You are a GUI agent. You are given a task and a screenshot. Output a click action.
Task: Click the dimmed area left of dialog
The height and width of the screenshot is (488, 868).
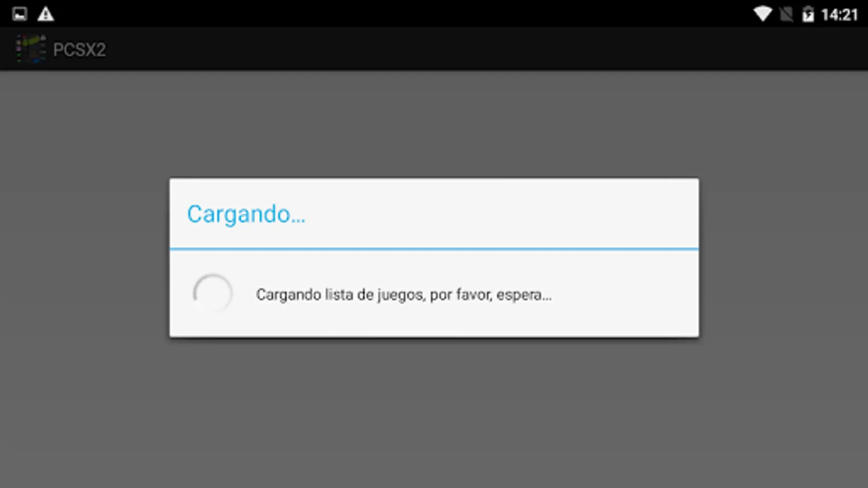[85, 258]
